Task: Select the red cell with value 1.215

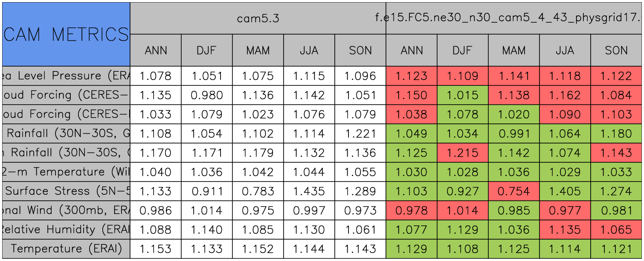Action: (462, 153)
